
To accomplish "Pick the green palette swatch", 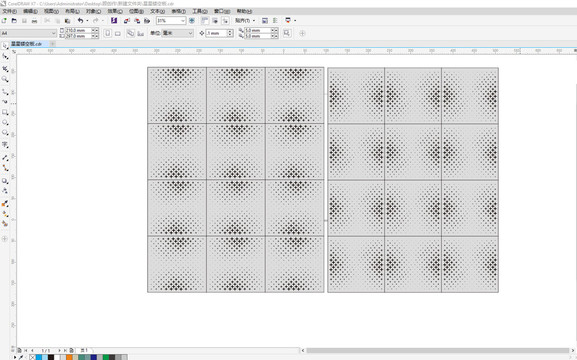I will click(106, 357).
